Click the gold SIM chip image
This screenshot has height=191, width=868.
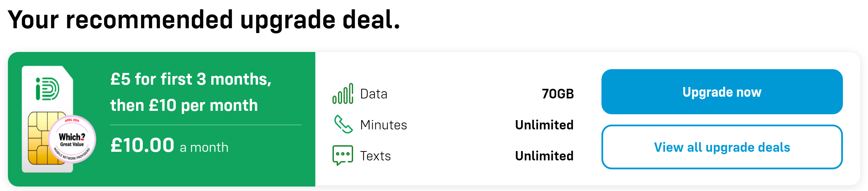pos(41,138)
